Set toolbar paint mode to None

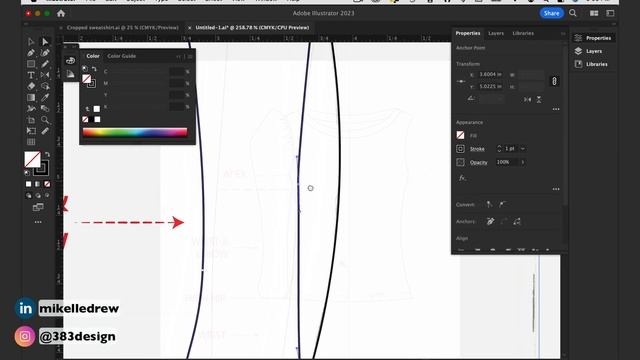point(47,184)
